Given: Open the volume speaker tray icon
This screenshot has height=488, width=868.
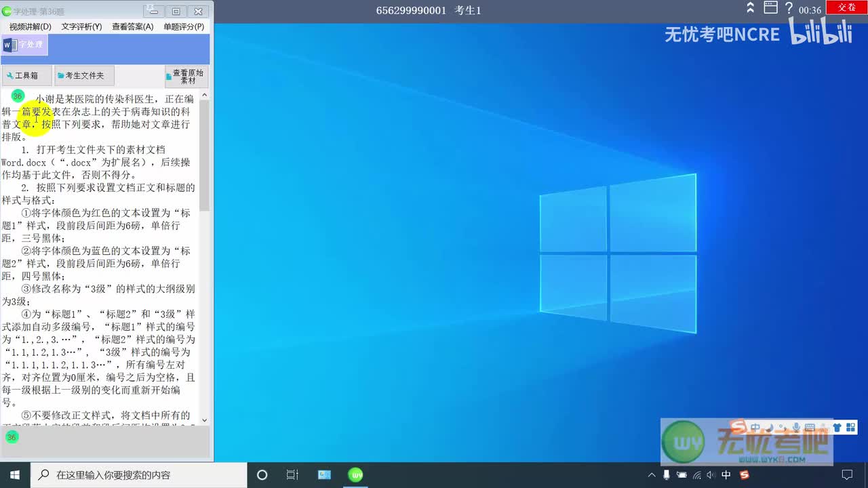Looking at the screenshot, I should tap(711, 475).
